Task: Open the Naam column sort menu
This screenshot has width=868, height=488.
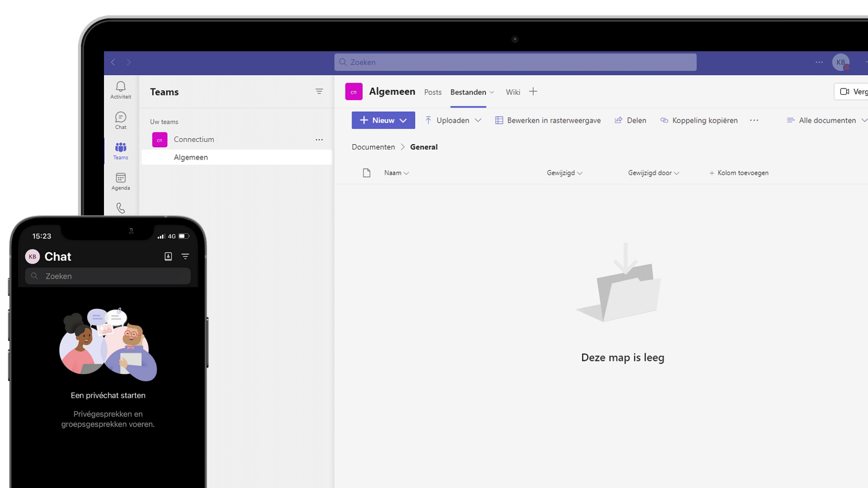Action: pyautogui.click(x=396, y=173)
